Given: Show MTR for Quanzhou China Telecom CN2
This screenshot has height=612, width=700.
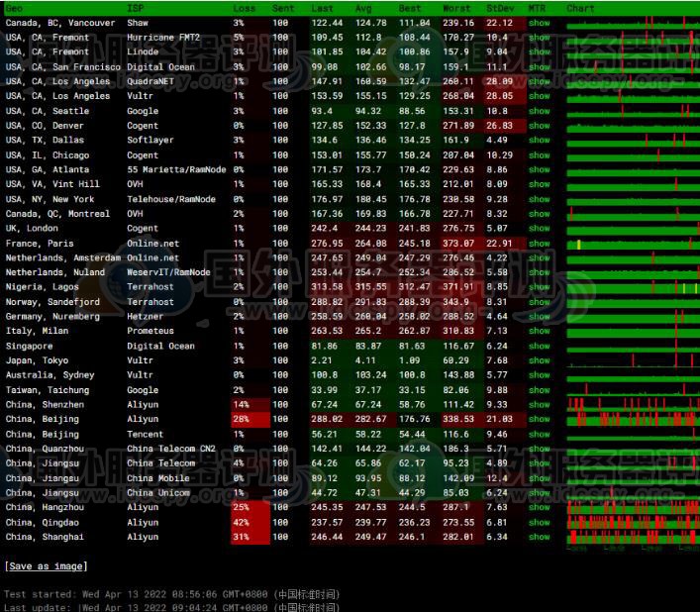Looking at the screenshot, I should [540, 449].
